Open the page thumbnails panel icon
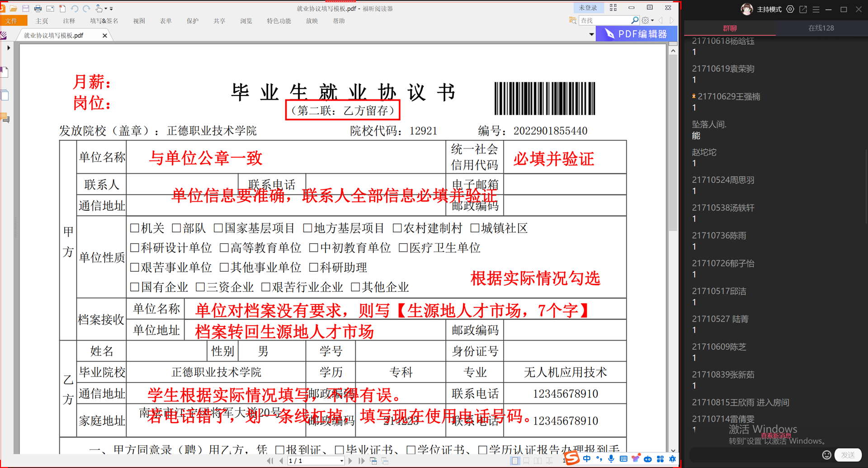Viewport: 868px width, 468px height. point(5,95)
